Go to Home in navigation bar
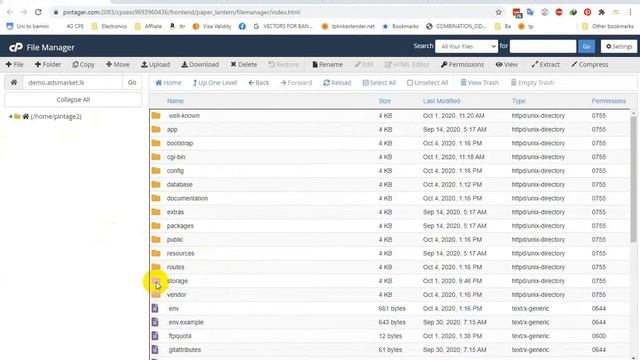This screenshot has height=360, width=640. click(168, 83)
